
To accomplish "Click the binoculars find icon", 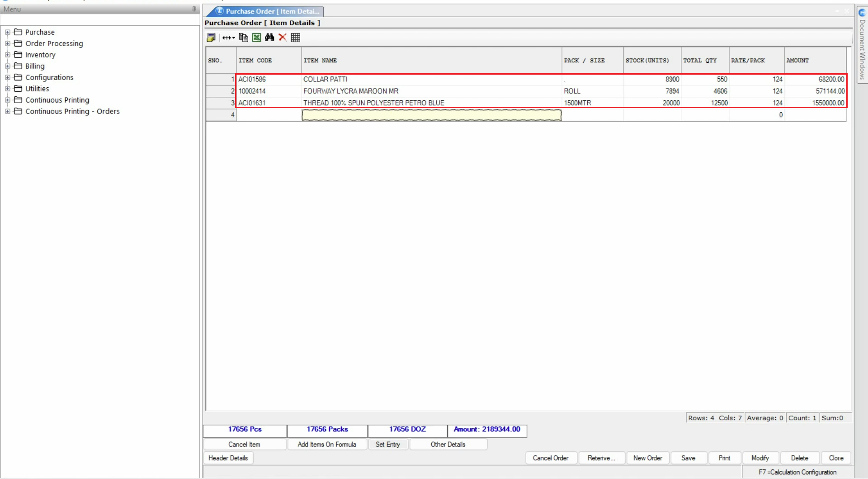I will (x=269, y=38).
